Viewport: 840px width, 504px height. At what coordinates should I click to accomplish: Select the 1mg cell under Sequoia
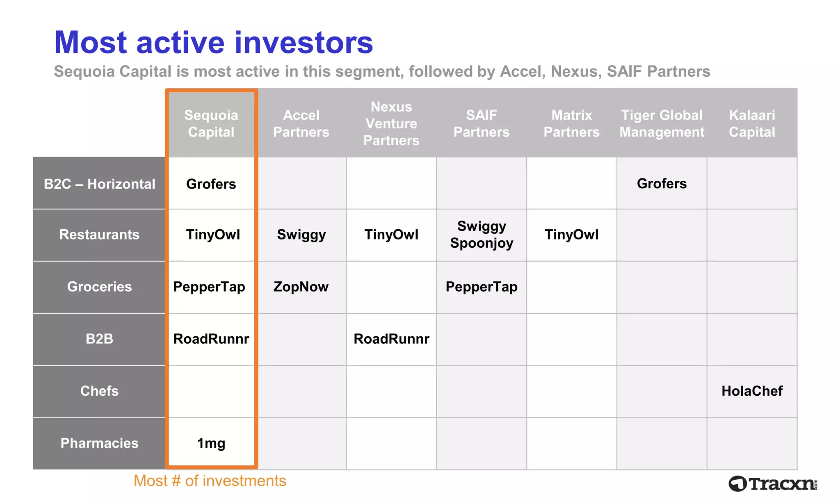click(x=211, y=443)
